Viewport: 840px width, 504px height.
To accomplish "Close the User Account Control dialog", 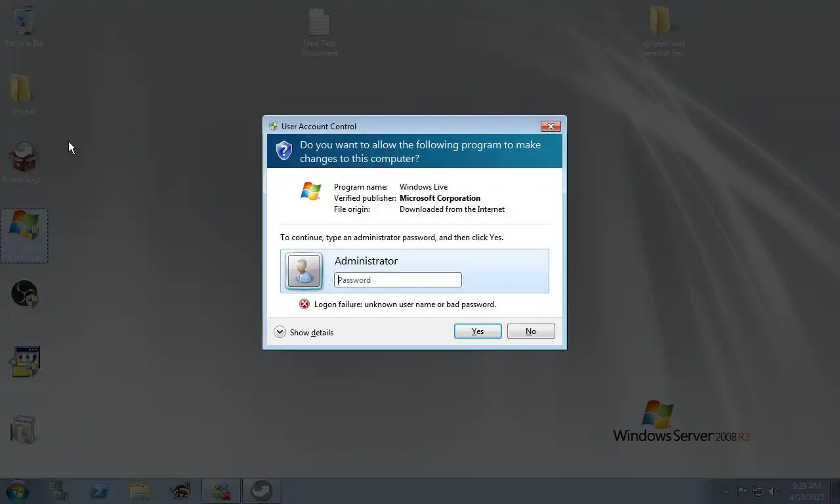I will coord(550,126).
